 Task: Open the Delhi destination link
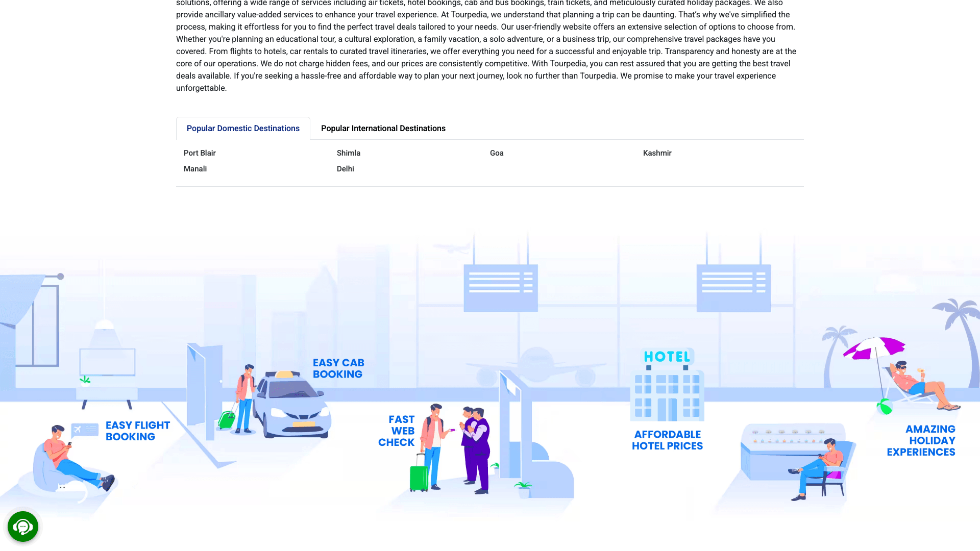pos(346,168)
